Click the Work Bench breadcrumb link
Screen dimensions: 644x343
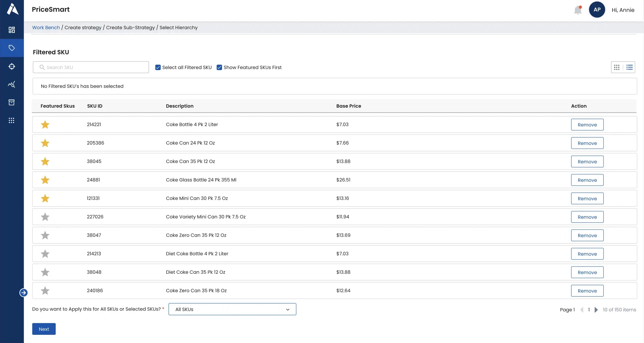(x=46, y=28)
